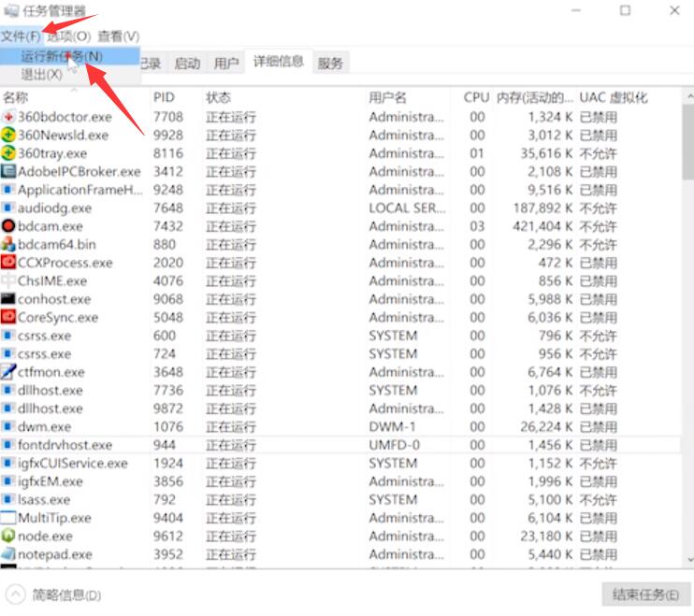Choose 退出(X) from the File menu
The width and height of the screenshot is (694, 616).
(x=70, y=74)
